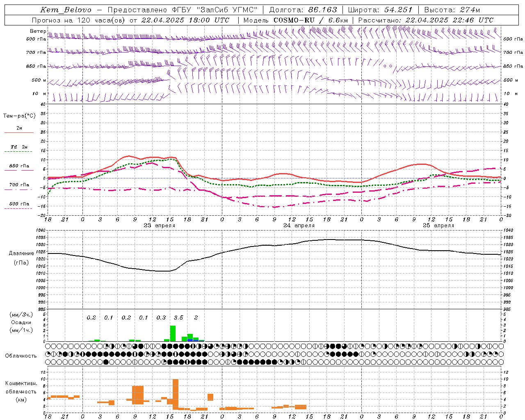Click the solid line sample under 2м legend
The image size is (525, 420).
point(19,133)
